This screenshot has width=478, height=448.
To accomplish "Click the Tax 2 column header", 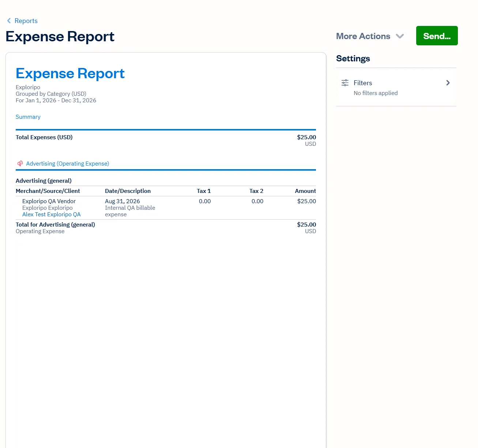I will click(256, 191).
